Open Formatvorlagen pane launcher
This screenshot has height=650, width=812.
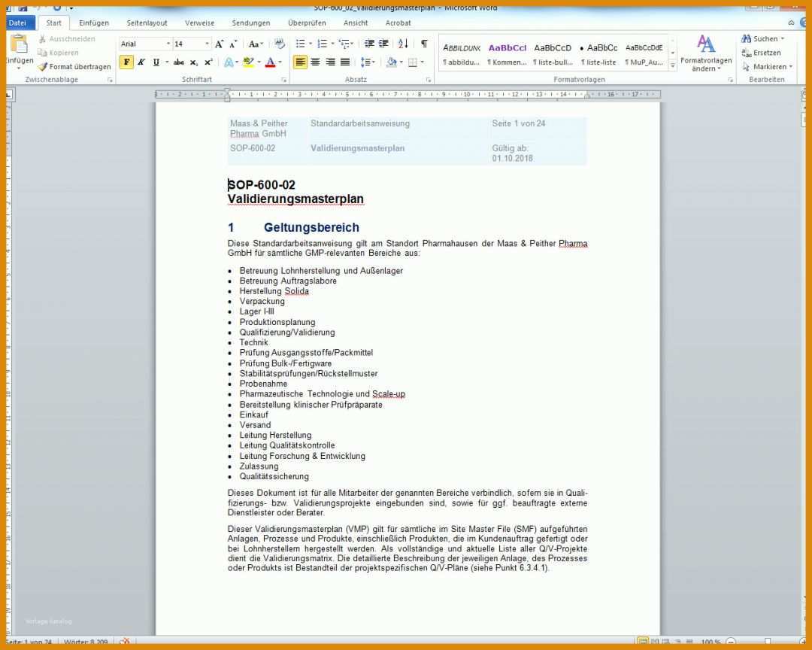click(x=730, y=80)
